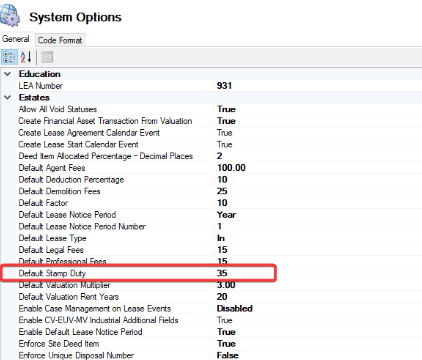The image size is (422, 360).
Task: Click the Default Legal Fees value
Action: (222, 250)
